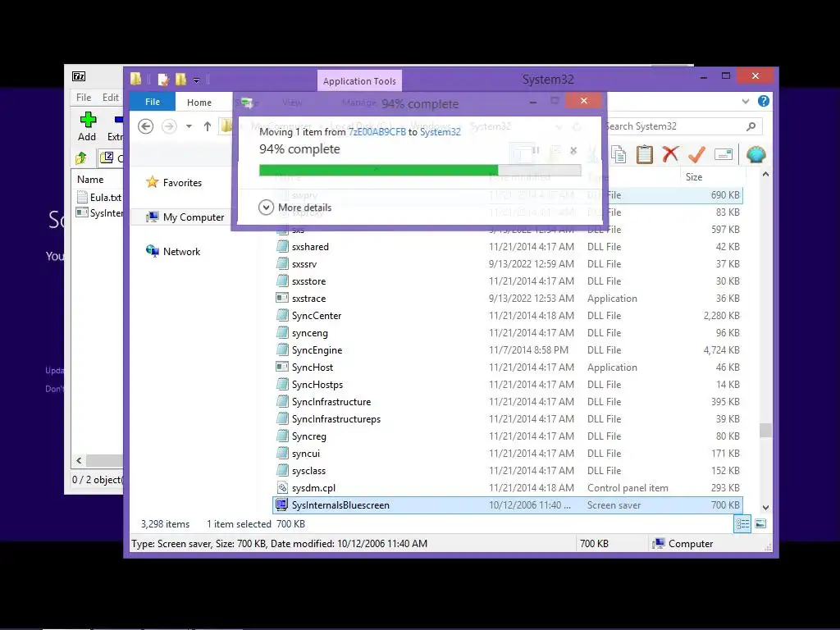Screen dimensions: 840x630
Task: Select the SyncEngine DLL file
Action: (508, 349)
